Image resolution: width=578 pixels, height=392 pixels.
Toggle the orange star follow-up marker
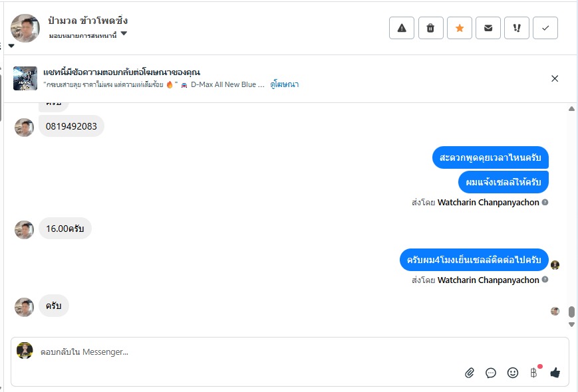pyautogui.click(x=459, y=28)
